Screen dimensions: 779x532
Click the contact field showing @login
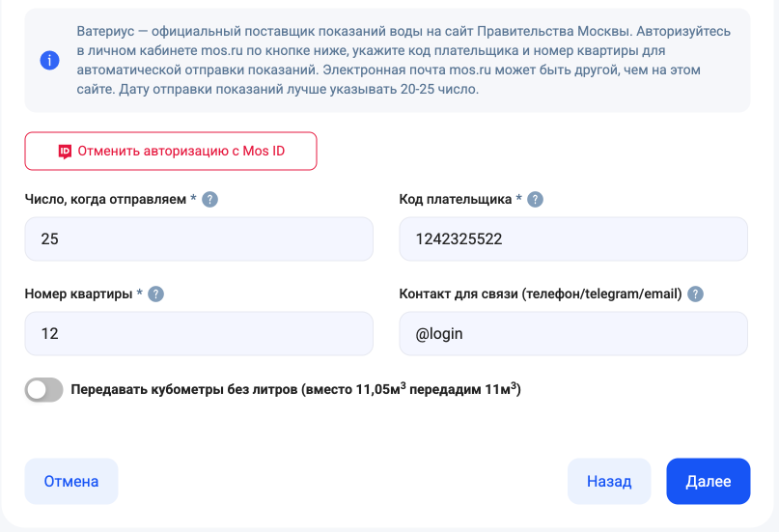[x=573, y=333]
